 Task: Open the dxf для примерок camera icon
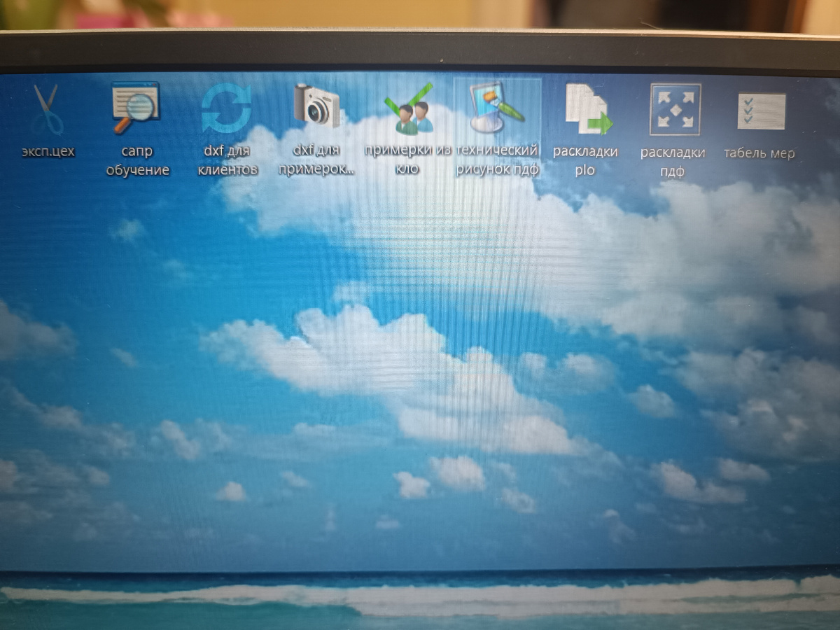coord(316,104)
